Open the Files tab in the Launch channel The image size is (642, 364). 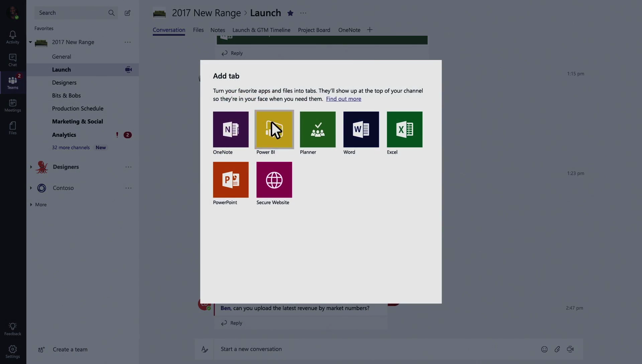click(x=198, y=30)
